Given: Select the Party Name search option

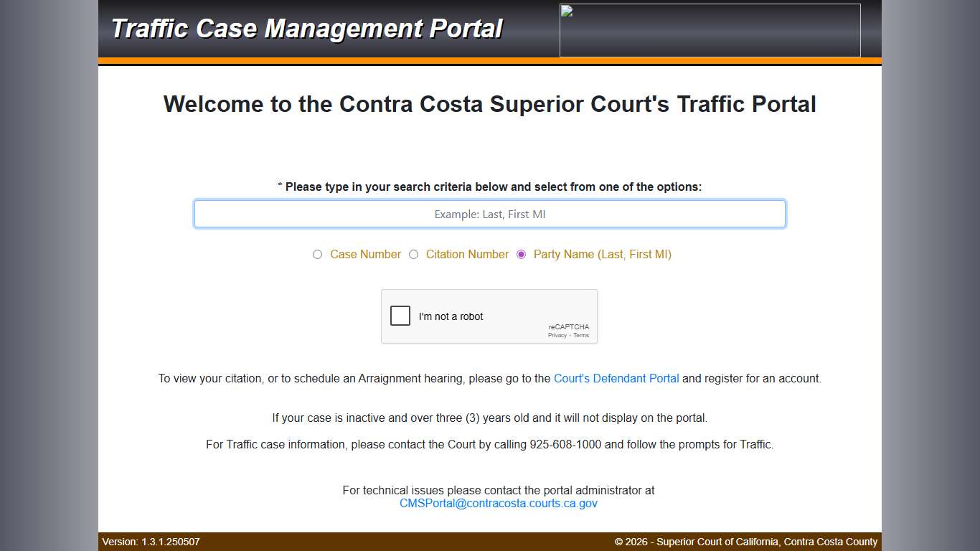Looking at the screenshot, I should tap(521, 255).
